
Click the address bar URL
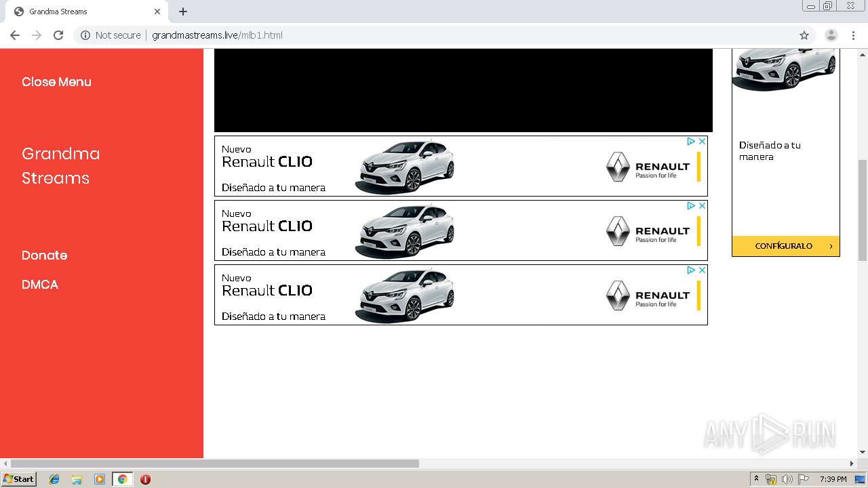pyautogui.click(x=217, y=35)
